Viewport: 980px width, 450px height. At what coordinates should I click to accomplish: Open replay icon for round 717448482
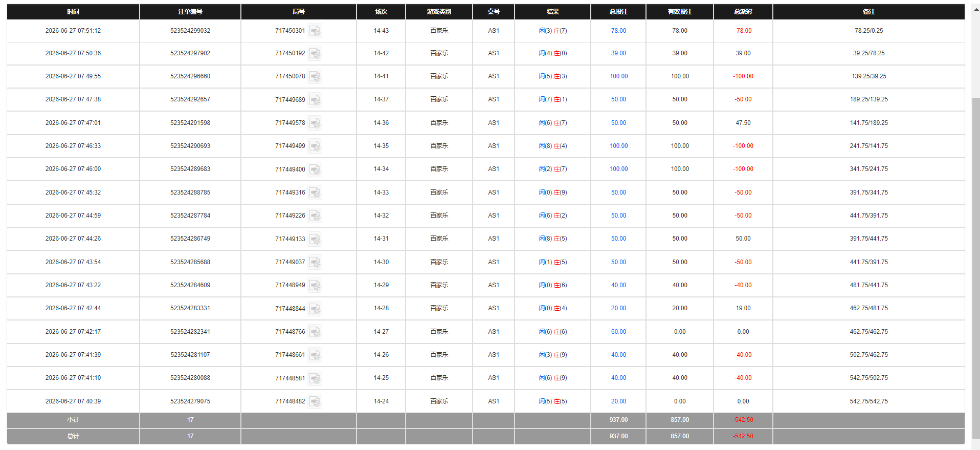tap(315, 401)
